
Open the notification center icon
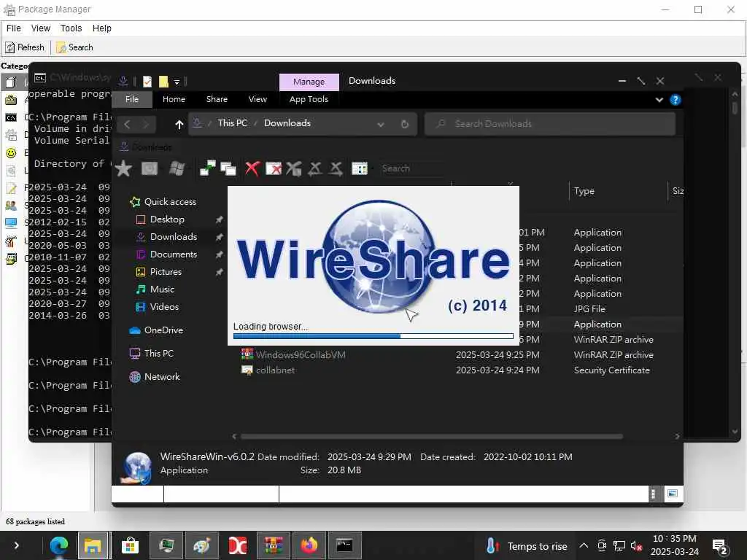(x=719, y=546)
